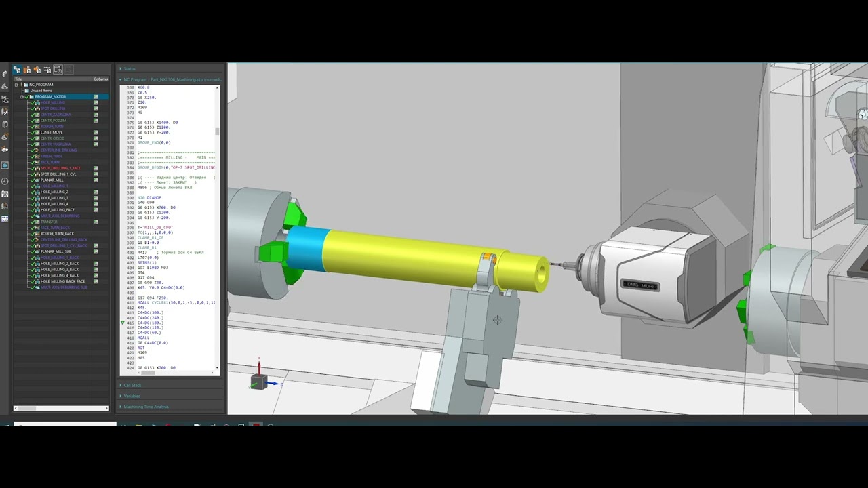This screenshot has height=488, width=868.
Task: Click the green current-line marker at line 415
Action: (123, 323)
